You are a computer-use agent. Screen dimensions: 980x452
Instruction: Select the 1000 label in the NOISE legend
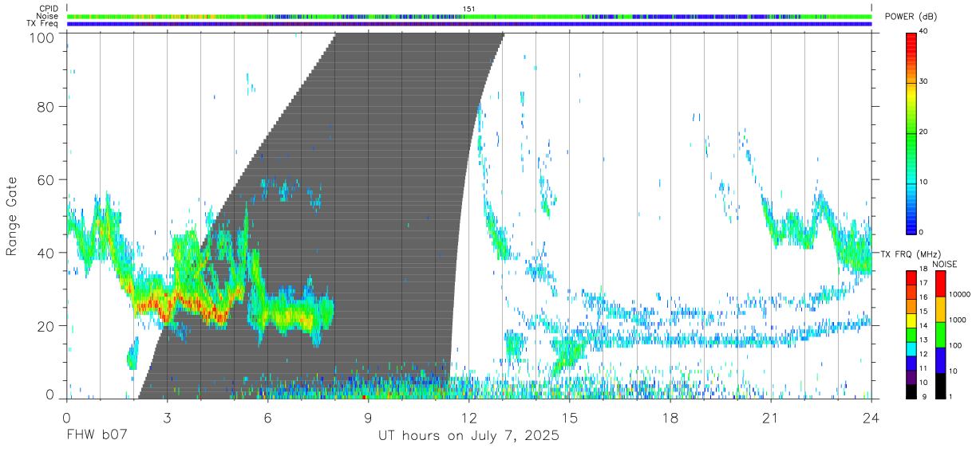(x=956, y=320)
